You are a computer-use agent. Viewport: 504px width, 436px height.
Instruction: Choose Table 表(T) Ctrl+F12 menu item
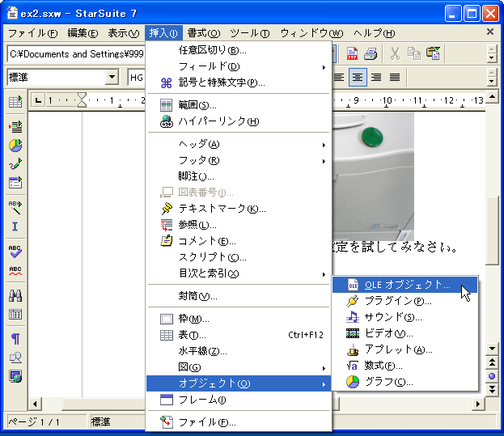pos(239,335)
